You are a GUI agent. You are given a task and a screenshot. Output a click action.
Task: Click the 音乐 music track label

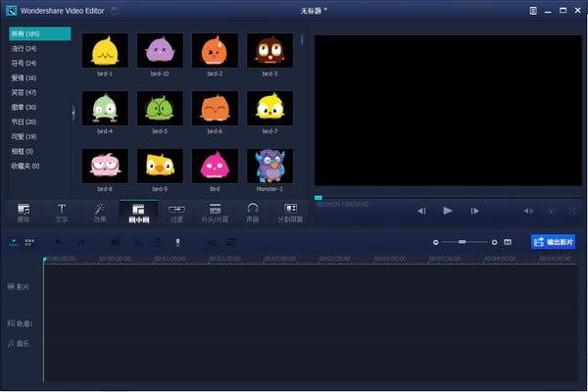click(x=19, y=343)
